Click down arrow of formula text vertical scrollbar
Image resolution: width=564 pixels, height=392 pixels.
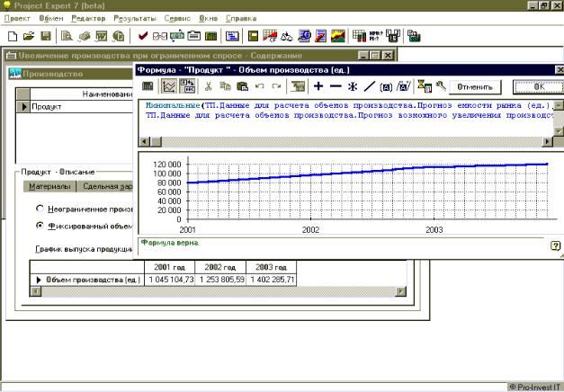(x=558, y=131)
